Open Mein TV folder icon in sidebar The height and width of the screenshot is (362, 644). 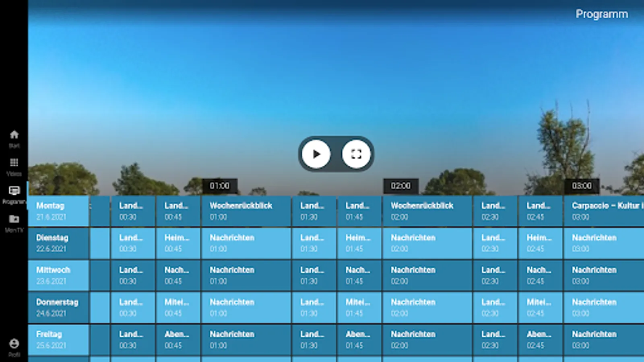[14, 223]
